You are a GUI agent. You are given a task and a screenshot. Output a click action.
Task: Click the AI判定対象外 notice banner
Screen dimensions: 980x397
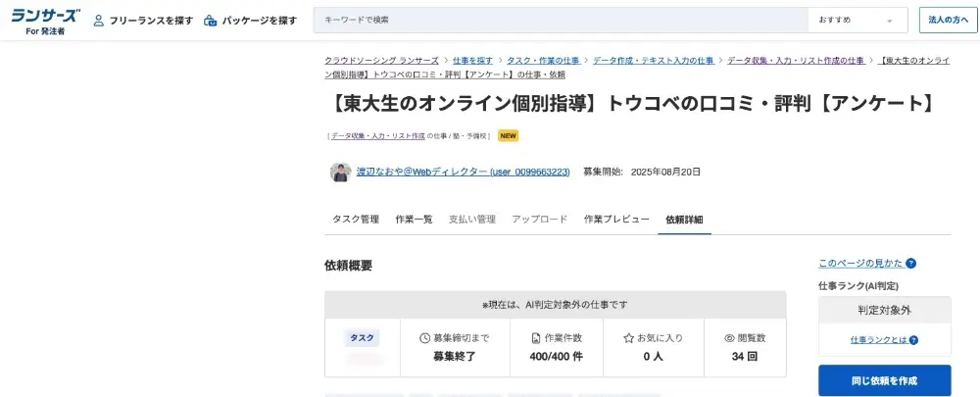pyautogui.click(x=555, y=305)
